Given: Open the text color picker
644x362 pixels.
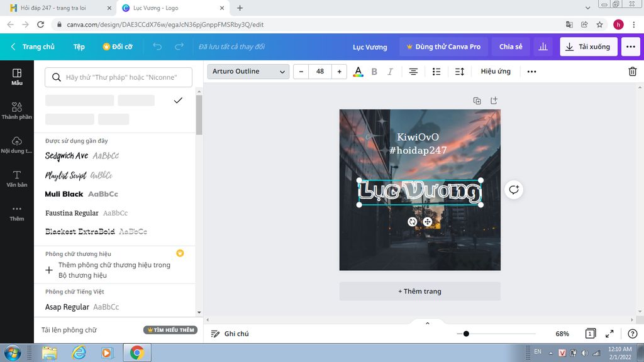Looking at the screenshot, I should pyautogui.click(x=358, y=72).
